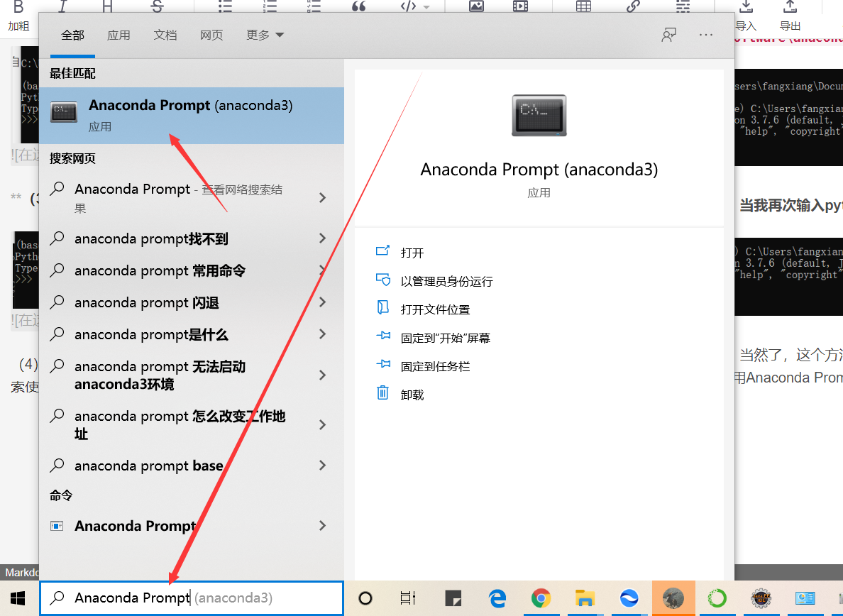Expand chevron for 'Anaconda Prompt - 查看网络搜索结果'
The width and height of the screenshot is (843, 616).
[323, 198]
